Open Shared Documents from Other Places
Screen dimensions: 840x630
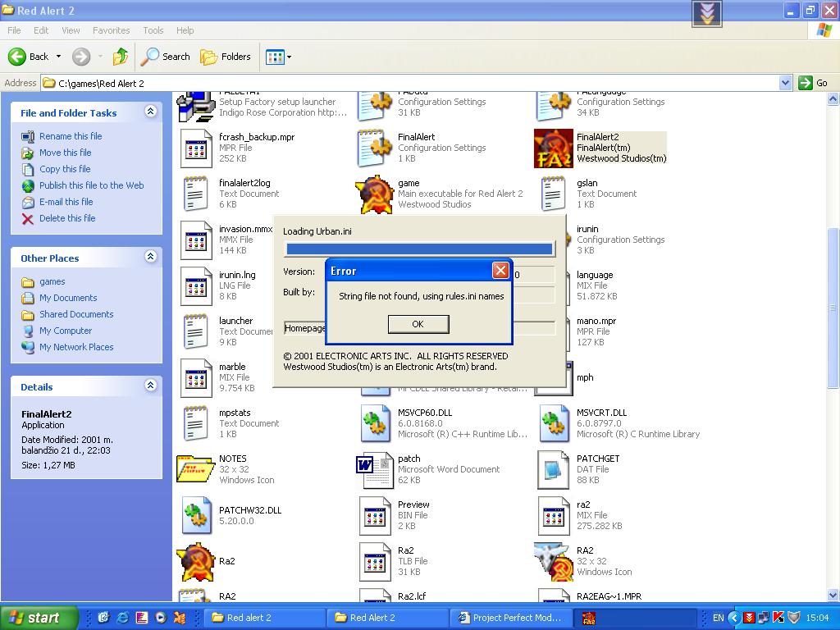click(x=76, y=314)
